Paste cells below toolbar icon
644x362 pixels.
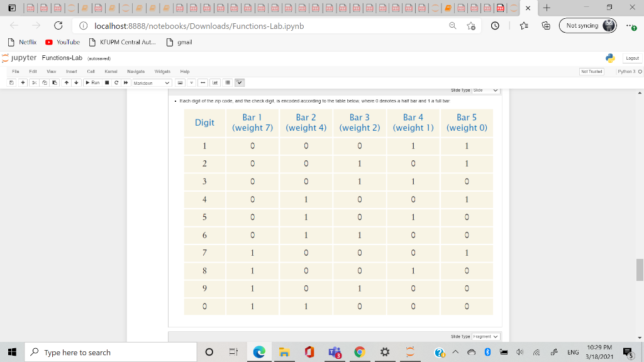coord(54,82)
